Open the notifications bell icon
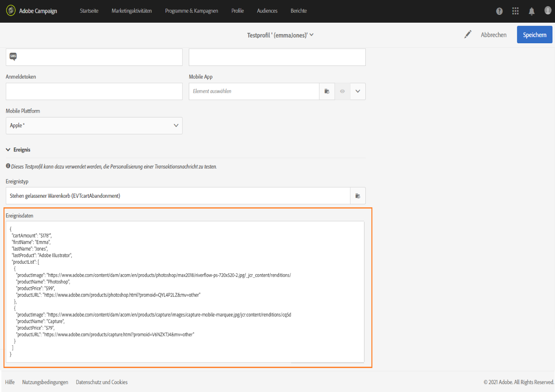This screenshot has width=555, height=392. 532,11
